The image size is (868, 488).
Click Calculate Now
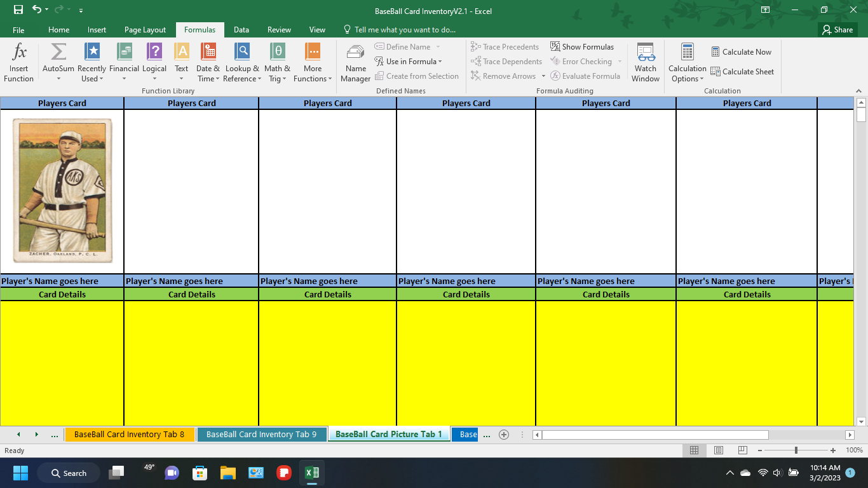[x=742, y=52]
